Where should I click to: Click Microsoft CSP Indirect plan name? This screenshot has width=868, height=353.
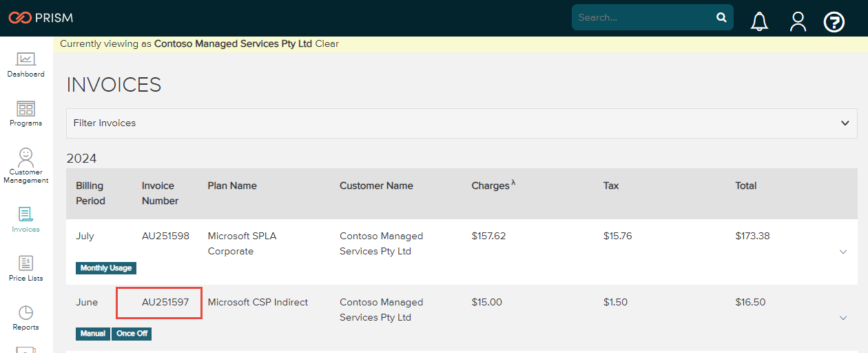[258, 302]
